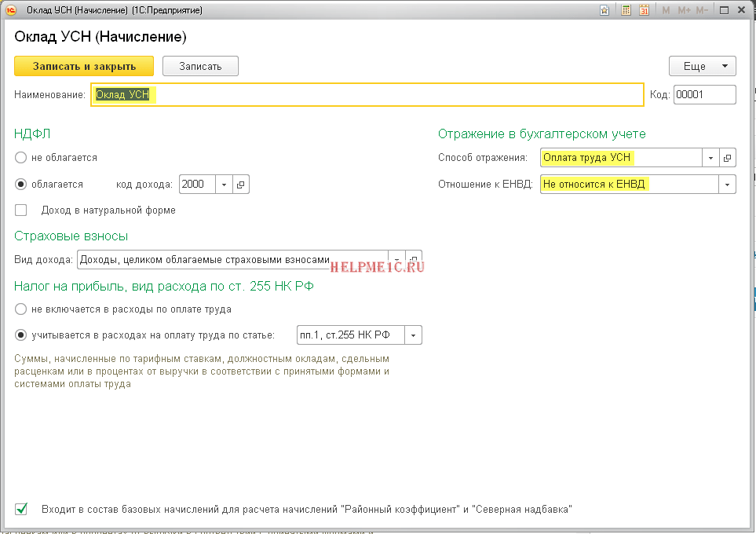Open the Еще menu
The width and height of the screenshot is (756, 534).
(702, 67)
